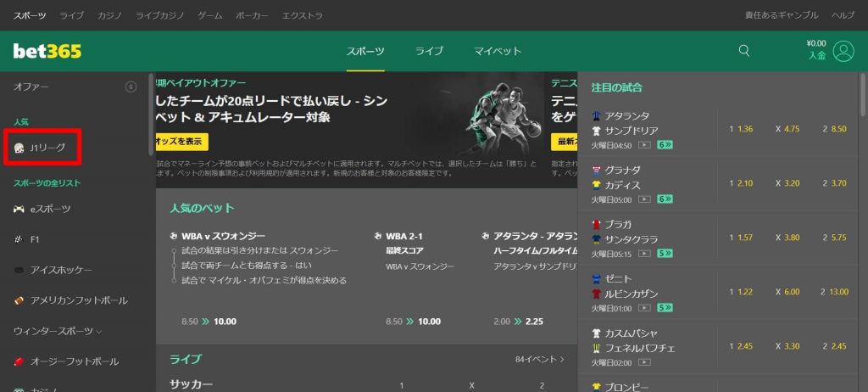Click the アイスホッケー puck icon

click(x=19, y=270)
